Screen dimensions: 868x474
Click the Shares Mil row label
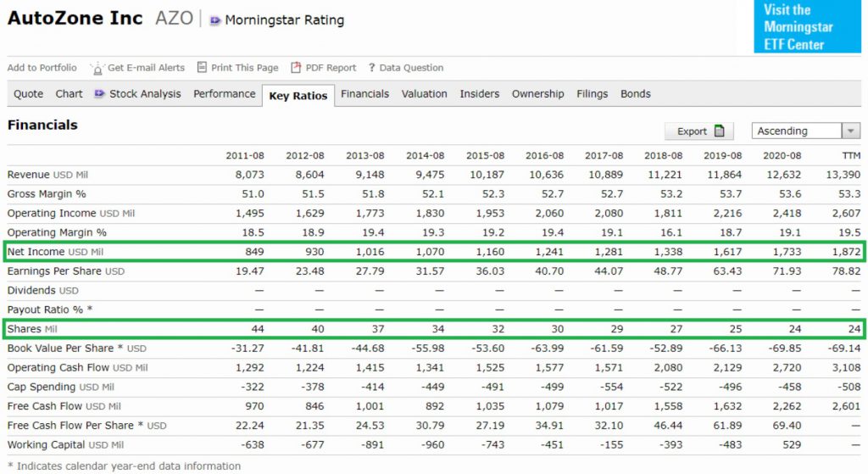pyautogui.click(x=32, y=329)
